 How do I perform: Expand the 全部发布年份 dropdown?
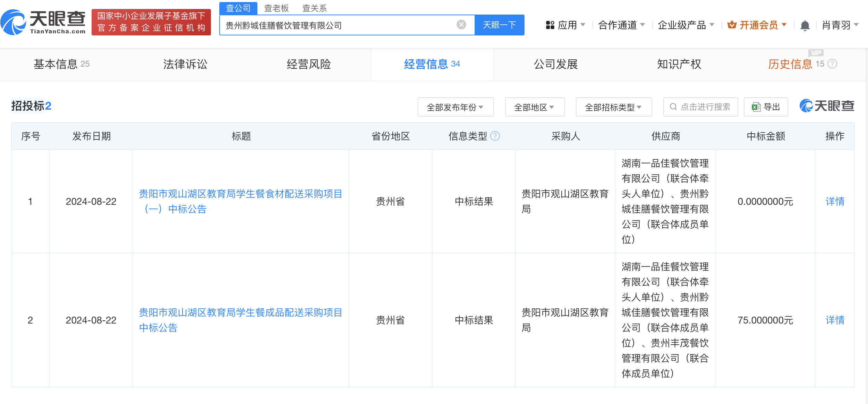pos(456,107)
